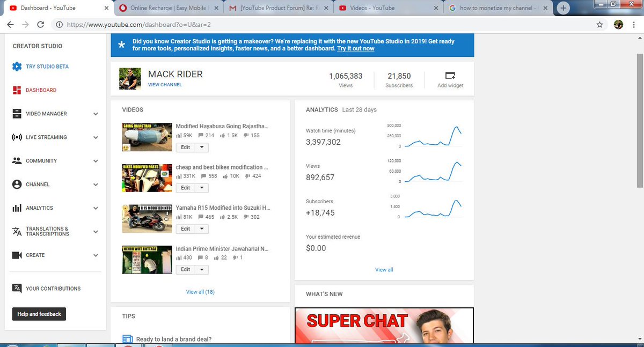Open a new tab with plus button
This screenshot has width=644, height=347.
pos(563,8)
